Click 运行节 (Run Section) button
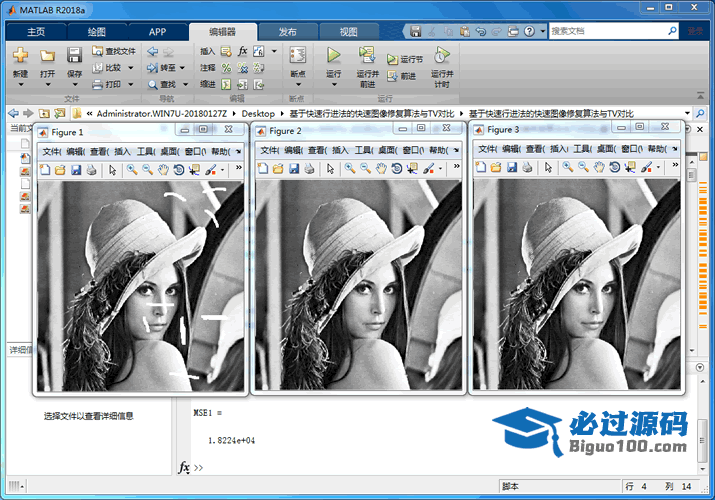The image size is (715, 500). [x=404, y=59]
